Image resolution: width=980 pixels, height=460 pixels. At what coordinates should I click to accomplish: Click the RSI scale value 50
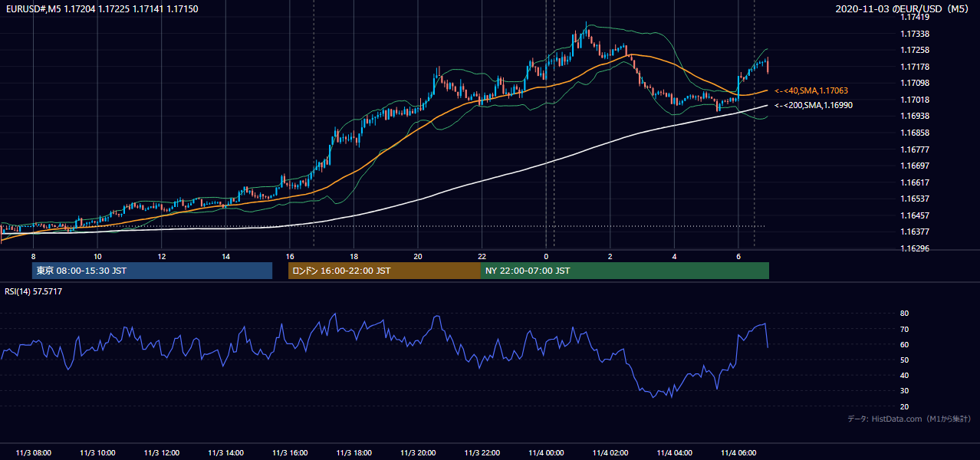click(905, 360)
